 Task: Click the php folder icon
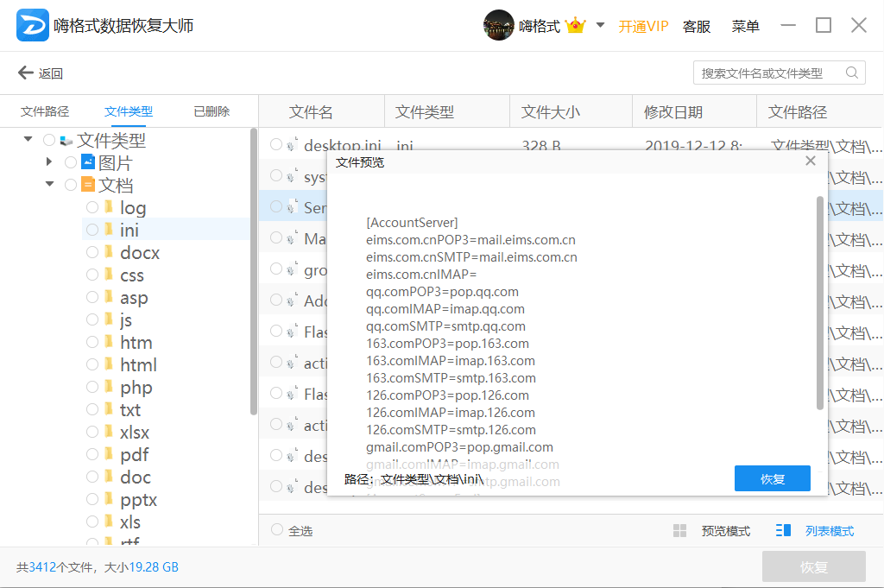pyautogui.click(x=109, y=387)
